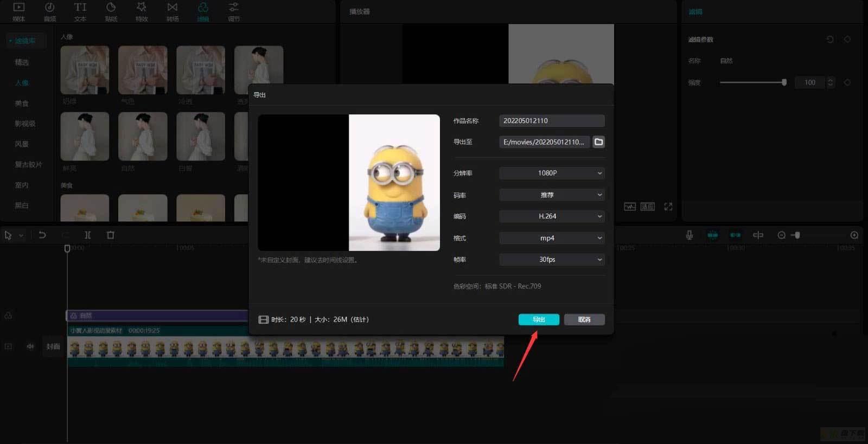Click the 作品名称 input field 202205012110

(x=552, y=120)
